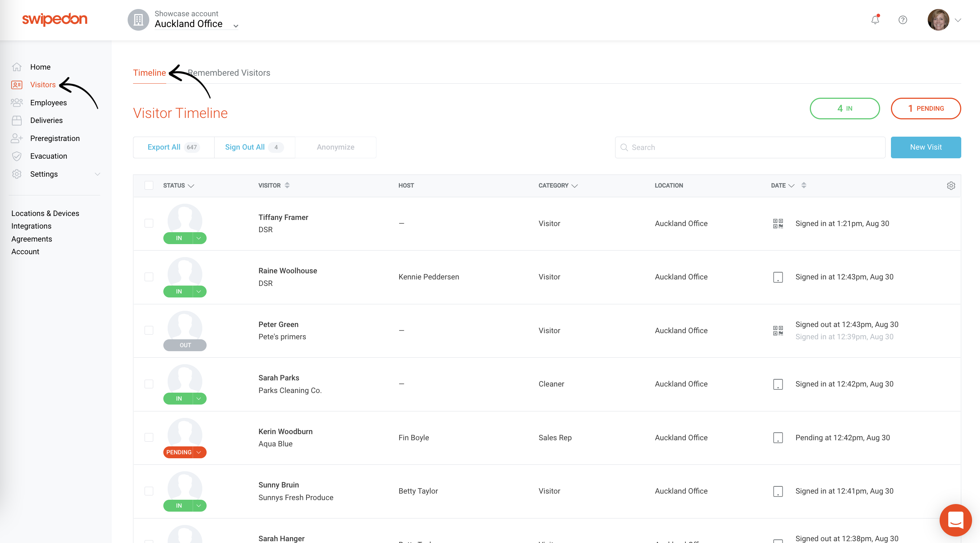Open PENDING status dropdown for Kerin Woodburn

tap(199, 452)
